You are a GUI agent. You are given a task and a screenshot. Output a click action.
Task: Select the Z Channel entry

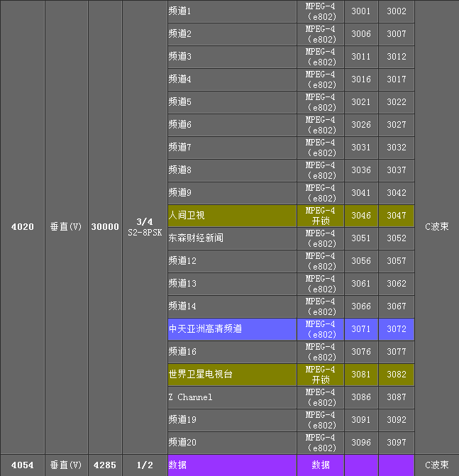190,397
